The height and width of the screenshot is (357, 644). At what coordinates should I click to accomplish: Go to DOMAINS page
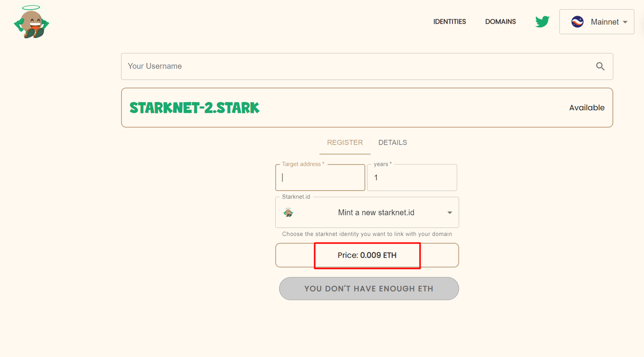point(500,22)
